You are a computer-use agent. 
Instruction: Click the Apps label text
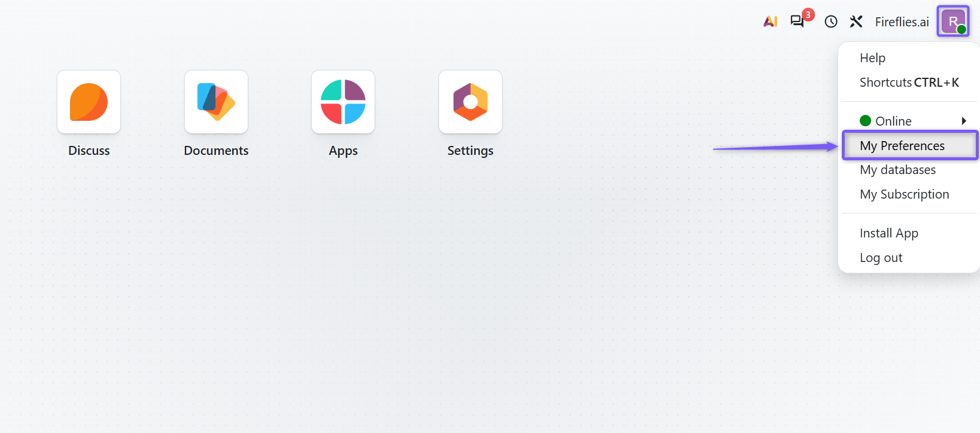pyautogui.click(x=343, y=151)
